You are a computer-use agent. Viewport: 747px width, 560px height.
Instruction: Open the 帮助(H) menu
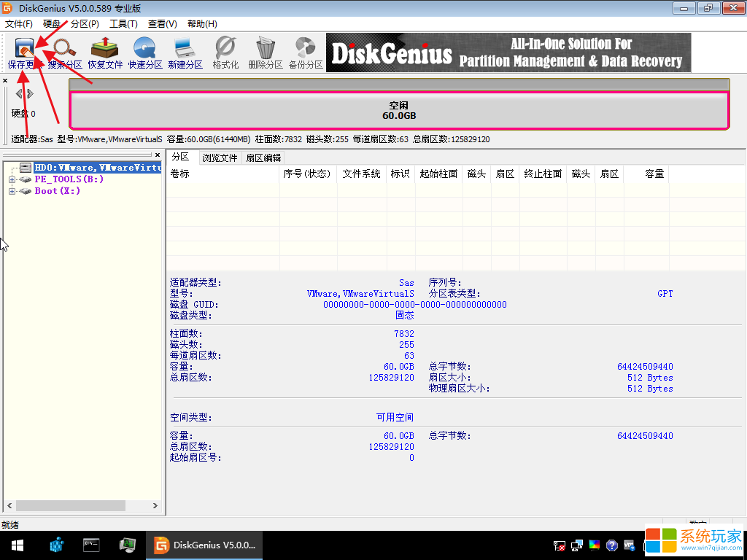pyautogui.click(x=202, y=24)
